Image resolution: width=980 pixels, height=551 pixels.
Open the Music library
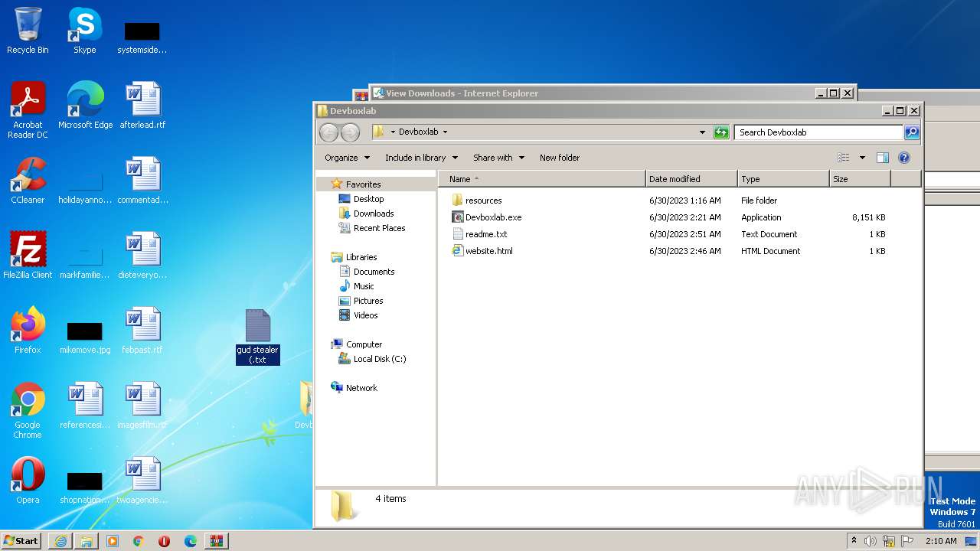tap(364, 286)
